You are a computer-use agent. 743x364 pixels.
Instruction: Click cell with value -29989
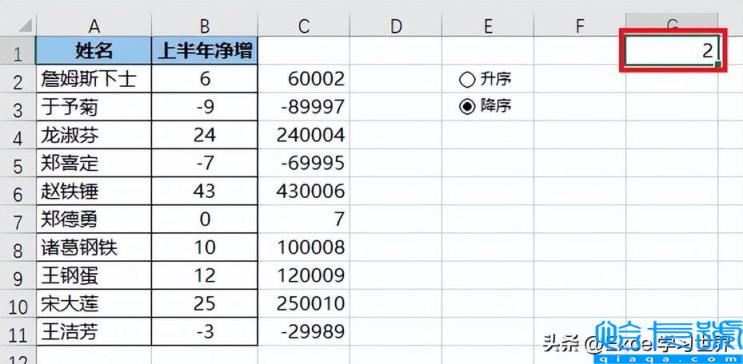304,332
